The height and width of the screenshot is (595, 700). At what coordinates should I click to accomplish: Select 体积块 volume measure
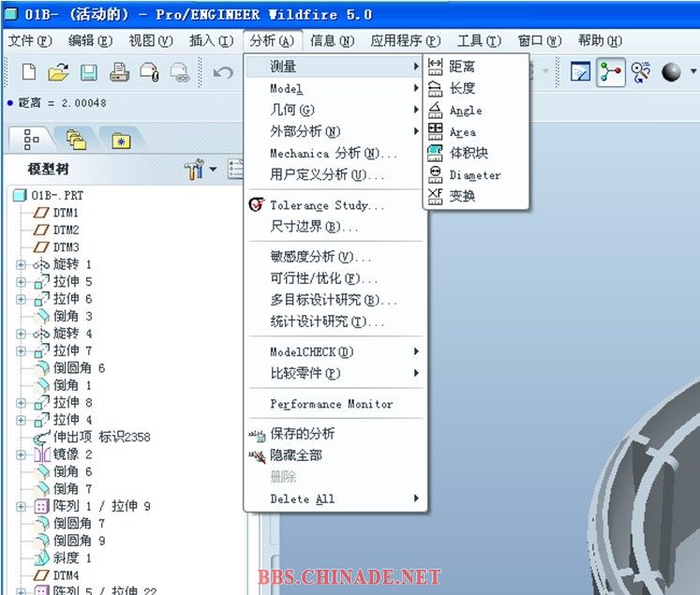[x=475, y=153]
